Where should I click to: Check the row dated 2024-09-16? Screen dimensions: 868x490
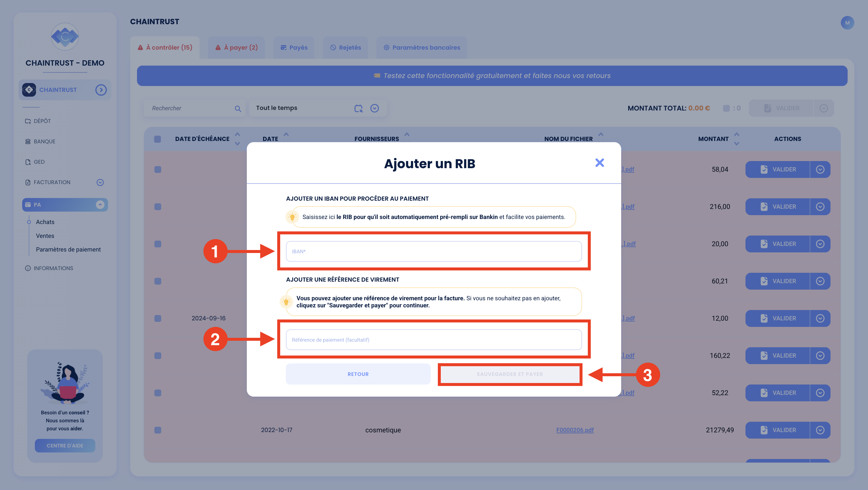(157, 318)
